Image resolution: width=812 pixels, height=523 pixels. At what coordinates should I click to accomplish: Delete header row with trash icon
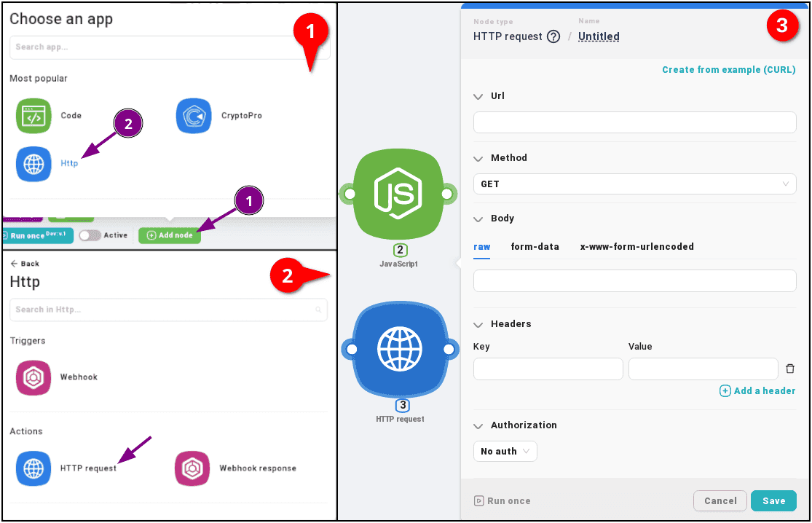790,369
